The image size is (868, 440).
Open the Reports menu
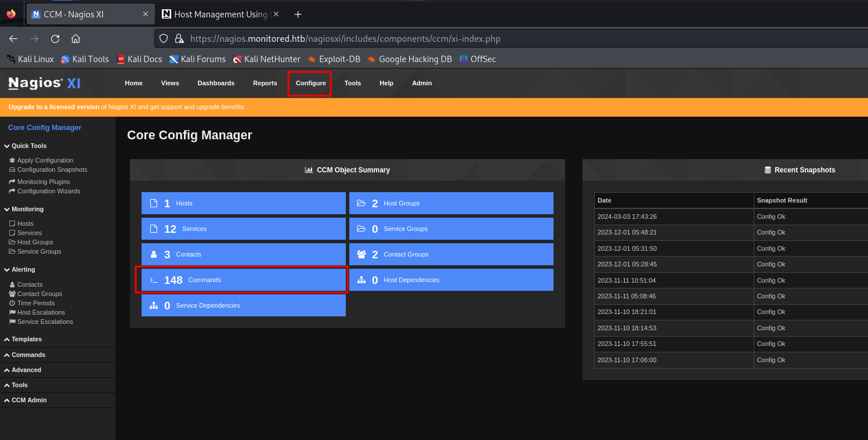(265, 83)
